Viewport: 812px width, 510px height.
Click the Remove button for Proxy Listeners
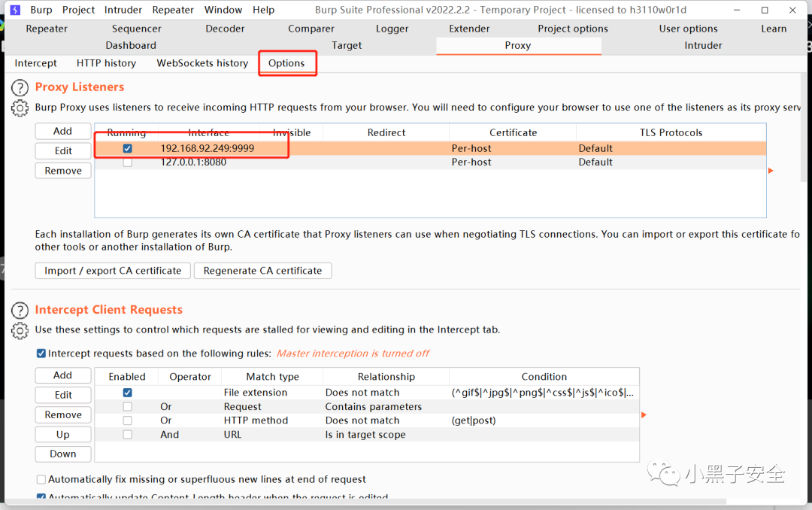pos(63,171)
